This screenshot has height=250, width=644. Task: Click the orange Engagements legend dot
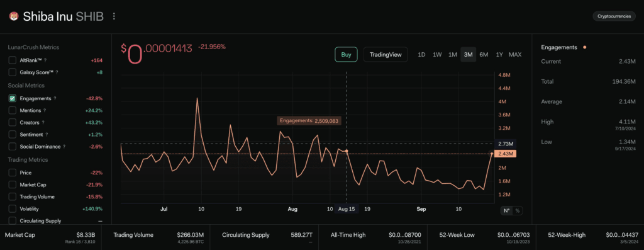click(x=584, y=47)
